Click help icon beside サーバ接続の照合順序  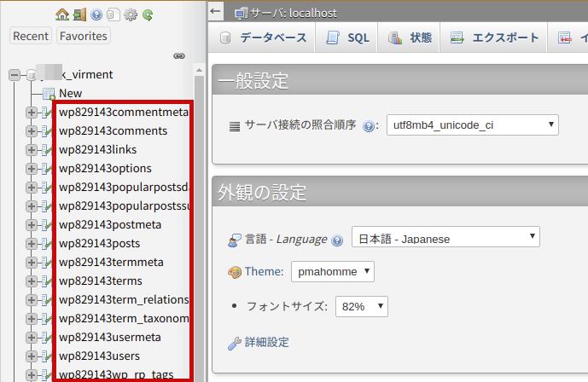(x=369, y=126)
